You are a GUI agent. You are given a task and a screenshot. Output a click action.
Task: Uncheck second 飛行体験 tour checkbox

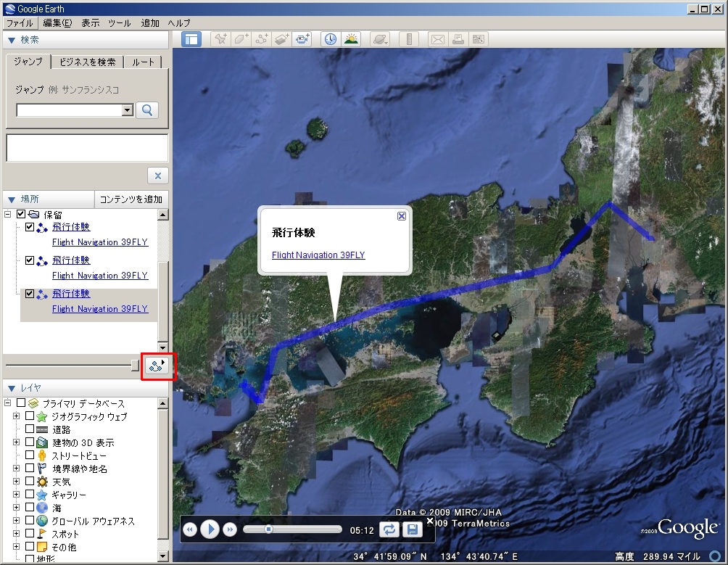point(30,260)
